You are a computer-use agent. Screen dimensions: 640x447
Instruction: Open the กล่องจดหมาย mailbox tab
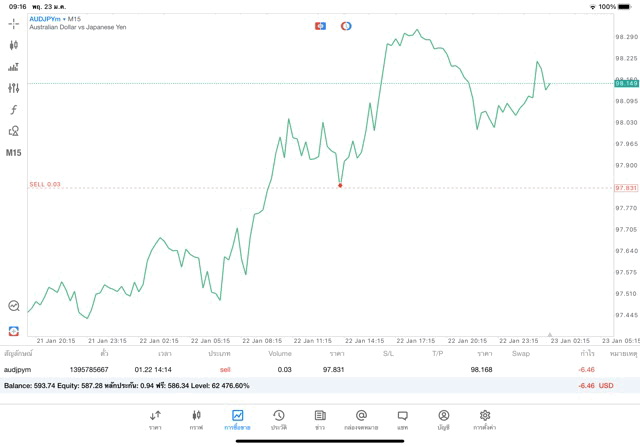(x=361, y=419)
